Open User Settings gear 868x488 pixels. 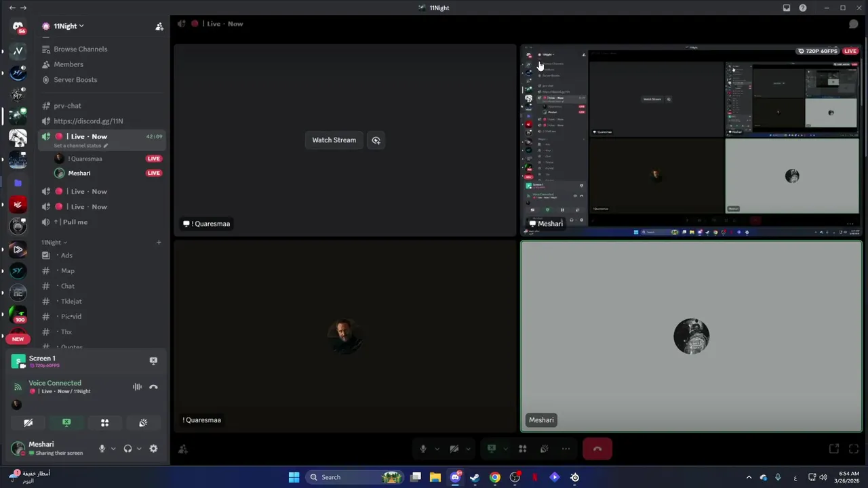coord(153,449)
